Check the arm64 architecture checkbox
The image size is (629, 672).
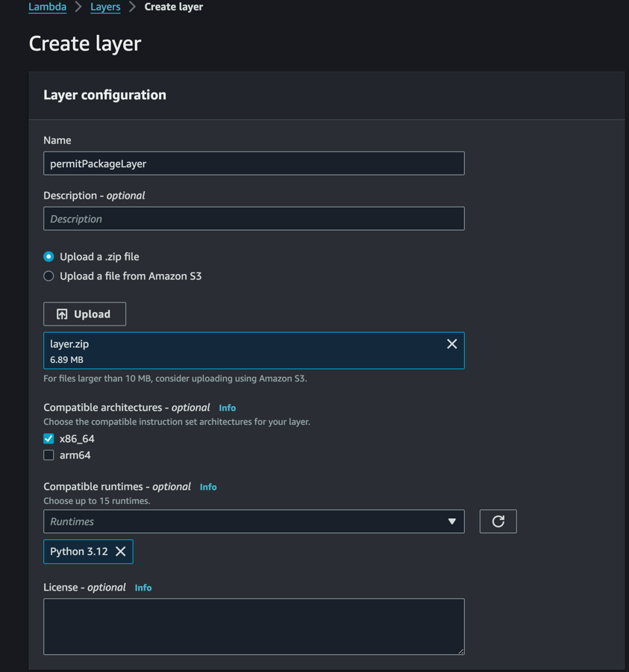48,455
